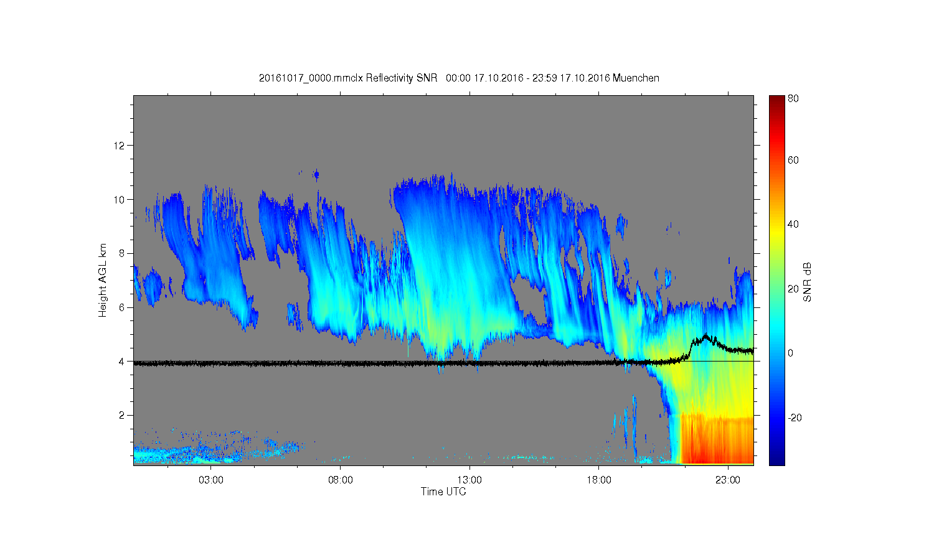Click the 08:00 time tick label
934x560 pixels.
point(341,480)
